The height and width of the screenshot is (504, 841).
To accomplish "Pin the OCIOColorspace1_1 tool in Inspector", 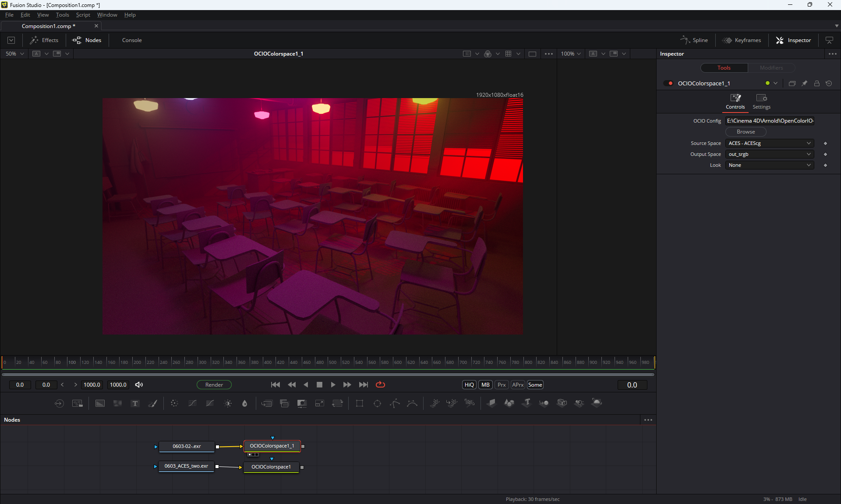I will point(804,83).
